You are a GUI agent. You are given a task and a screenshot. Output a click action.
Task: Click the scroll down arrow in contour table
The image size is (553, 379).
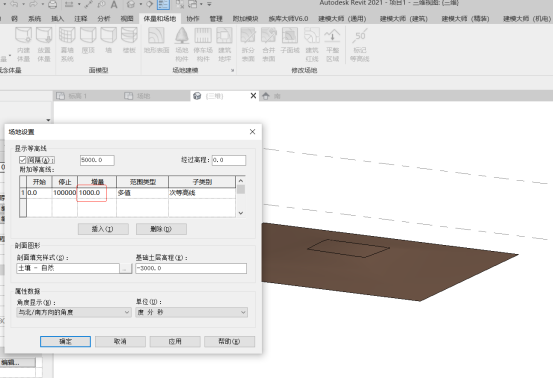click(241, 213)
